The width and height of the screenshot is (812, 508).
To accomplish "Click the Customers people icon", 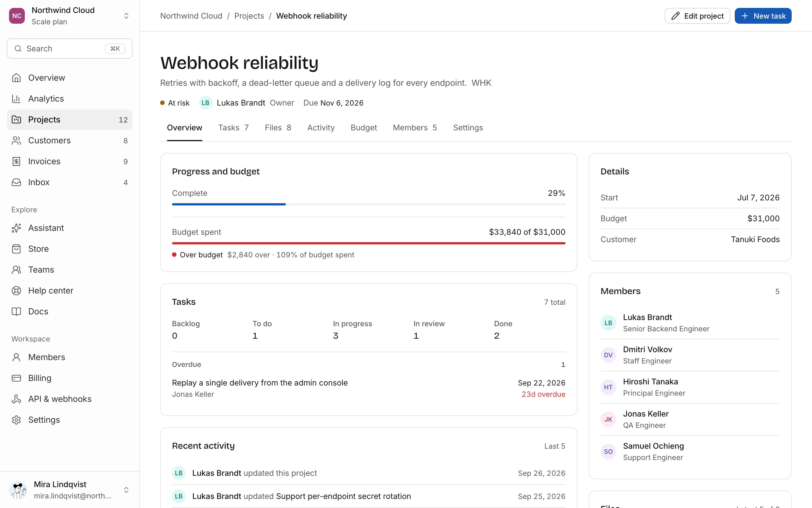I will click(x=16, y=141).
